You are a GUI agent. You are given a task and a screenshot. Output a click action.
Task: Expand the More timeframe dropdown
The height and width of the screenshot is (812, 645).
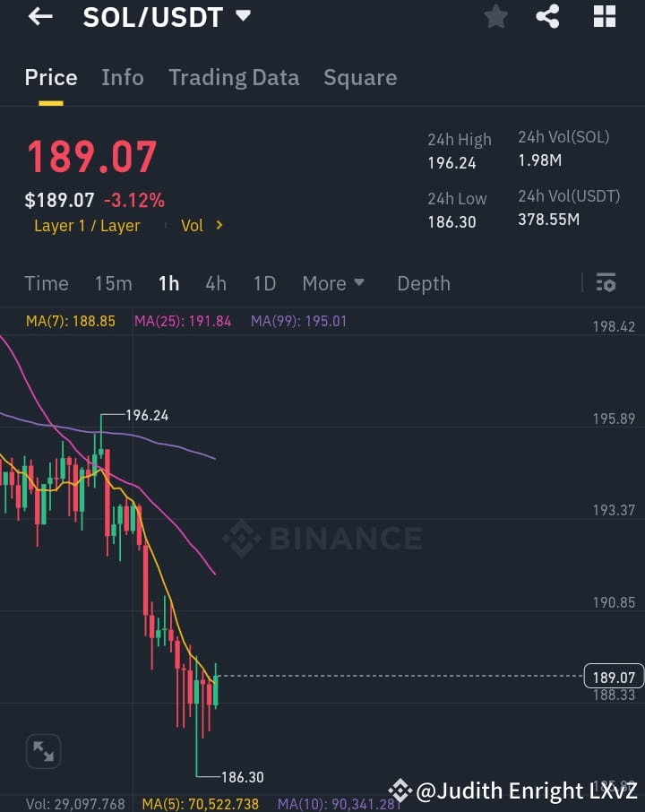point(332,283)
